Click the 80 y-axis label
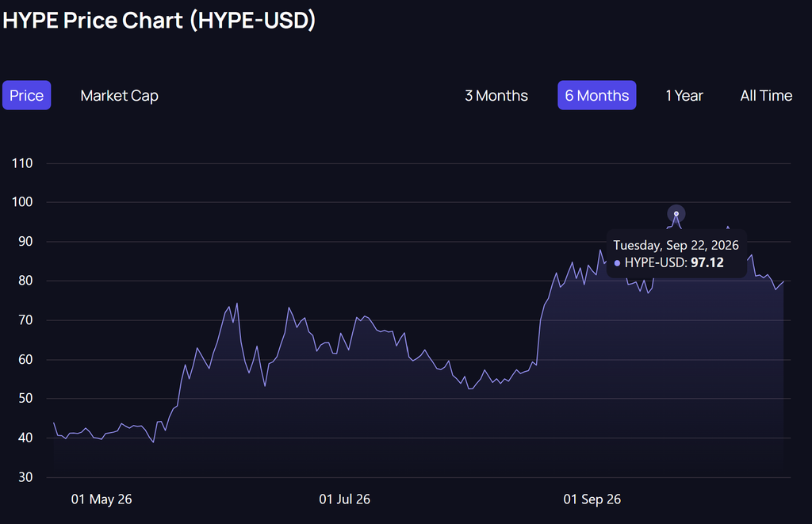 [x=25, y=281]
